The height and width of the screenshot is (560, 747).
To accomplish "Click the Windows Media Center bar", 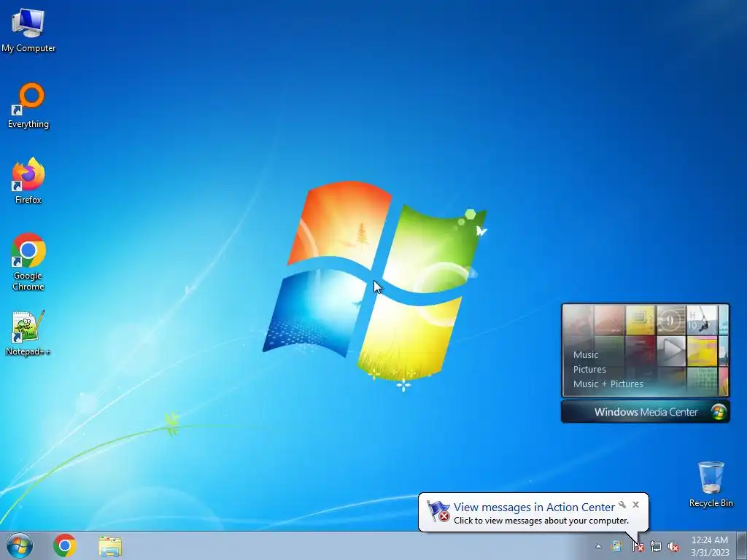I will click(x=646, y=412).
